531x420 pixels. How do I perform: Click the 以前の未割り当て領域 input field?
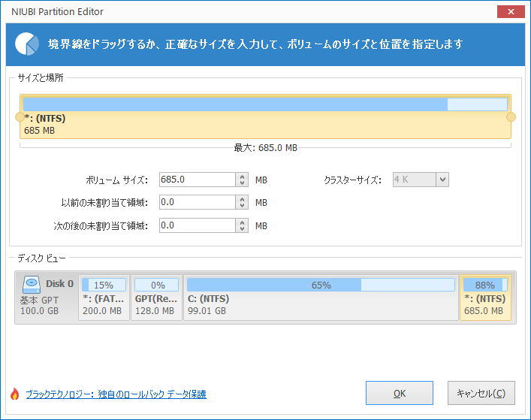197,202
